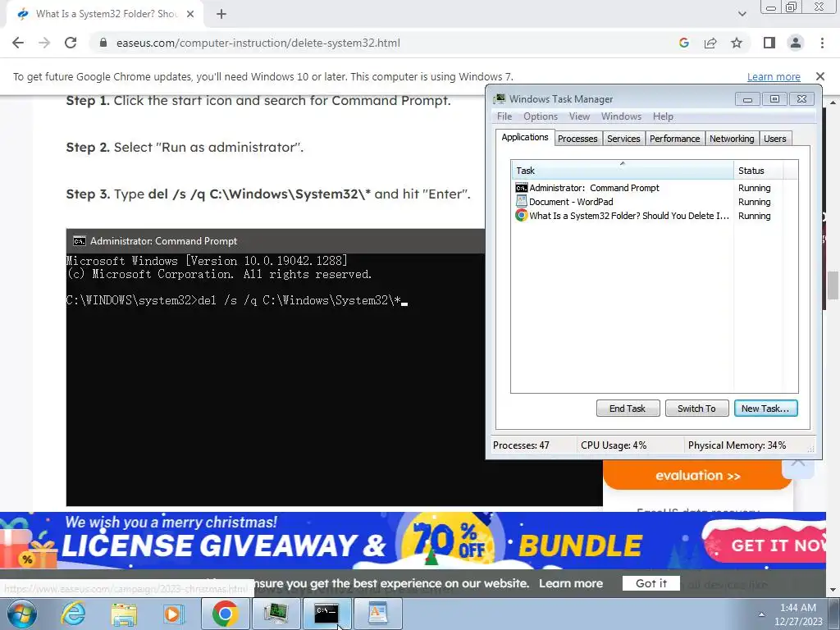Click the New Task... button
This screenshot has height=630, width=840.
coord(765,409)
